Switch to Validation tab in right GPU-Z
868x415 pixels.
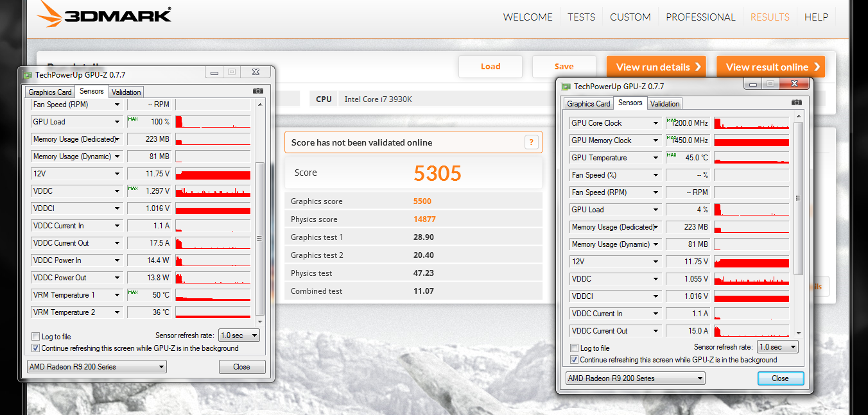(664, 104)
